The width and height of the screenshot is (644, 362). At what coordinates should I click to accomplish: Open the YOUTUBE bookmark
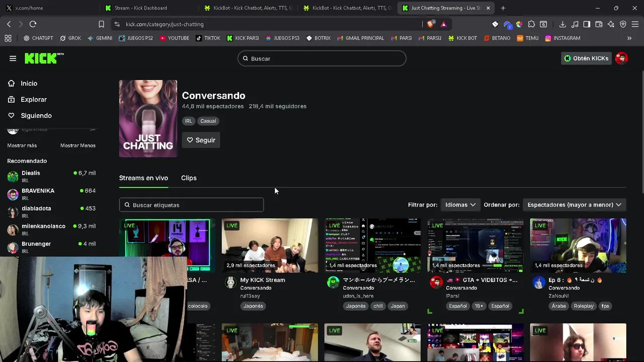click(x=174, y=38)
